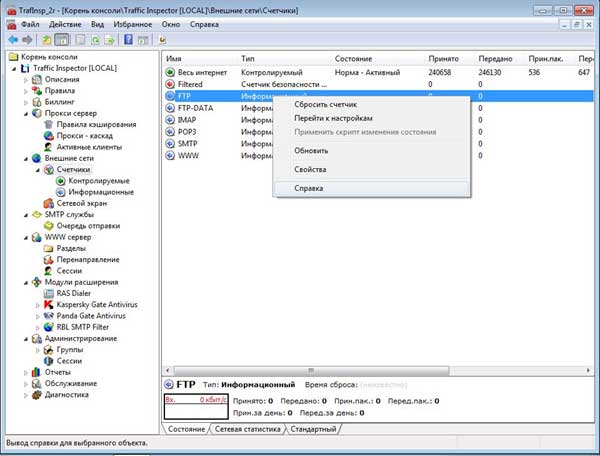Expand the Описания tree node
Viewport: 600px width, 456px height.
click(26, 80)
